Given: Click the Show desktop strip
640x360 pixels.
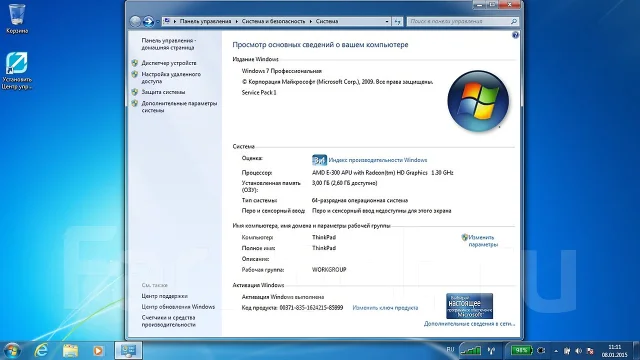Looking at the screenshot, I should tap(636, 351).
